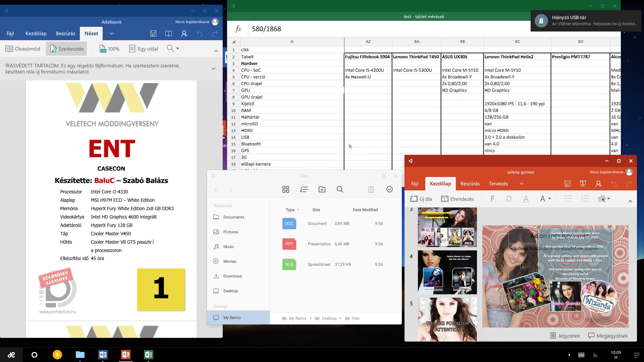644x362 pixels.
Task: Sort files by Type column header
Action: (x=290, y=210)
